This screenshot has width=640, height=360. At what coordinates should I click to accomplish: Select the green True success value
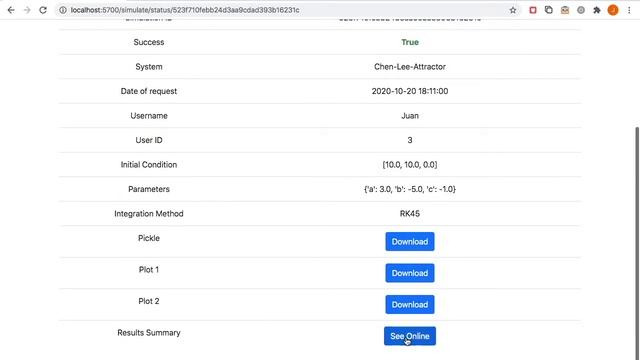(410, 42)
